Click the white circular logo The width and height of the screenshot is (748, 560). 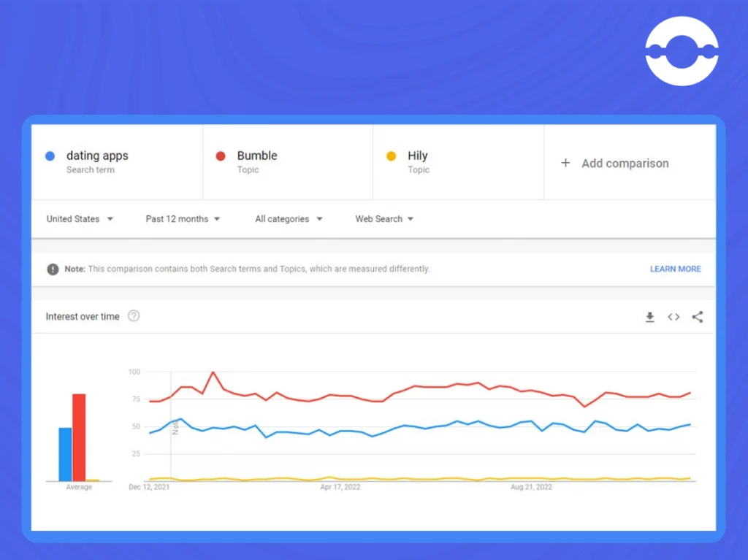tap(682, 51)
